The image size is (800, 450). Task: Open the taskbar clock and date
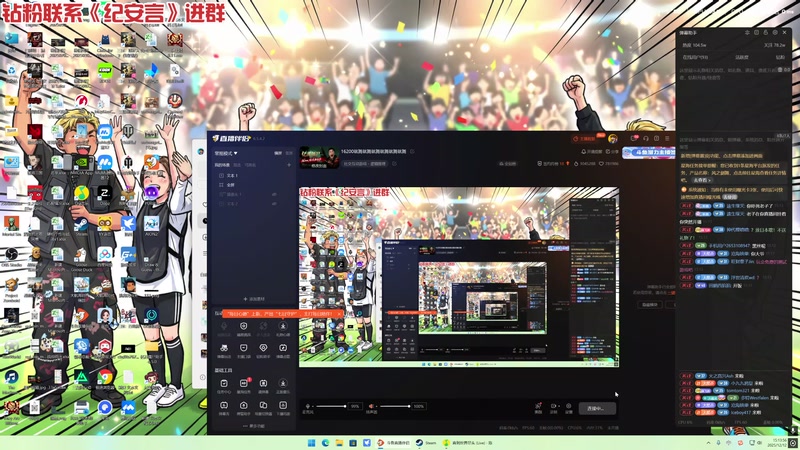[x=779, y=442]
